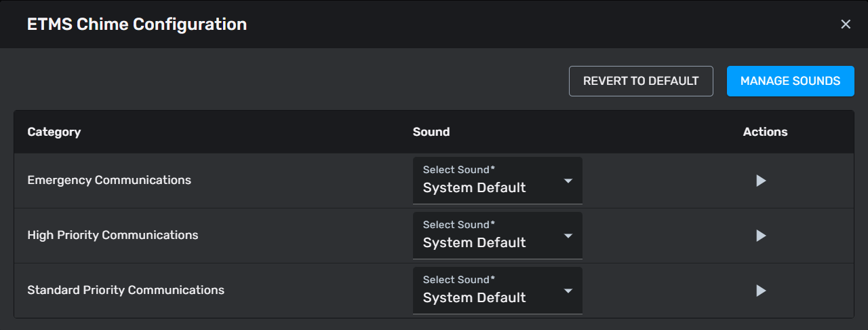Close the ETMS Chime Configuration dialog
Screen dimensions: 868x330
click(846, 24)
